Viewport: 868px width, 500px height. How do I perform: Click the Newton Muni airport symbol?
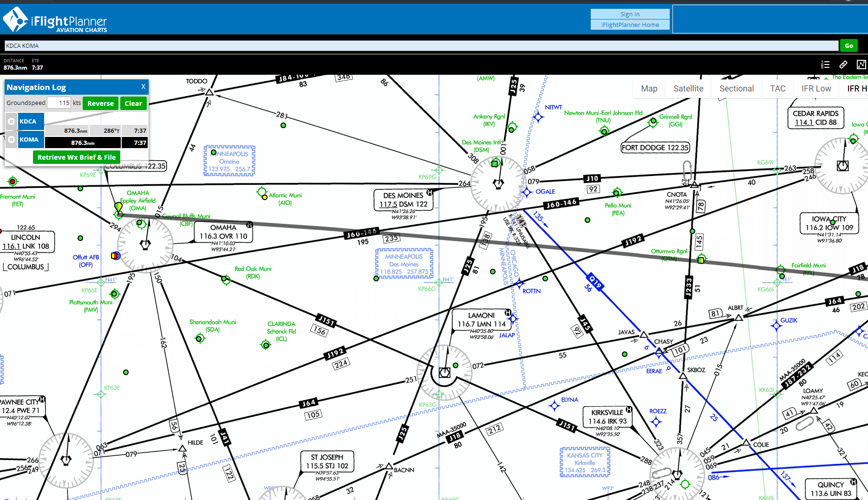click(604, 131)
